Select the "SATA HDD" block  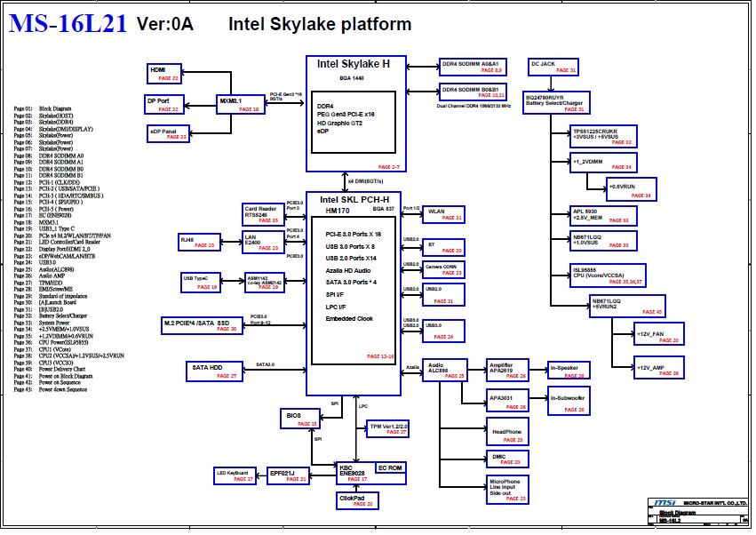point(214,371)
